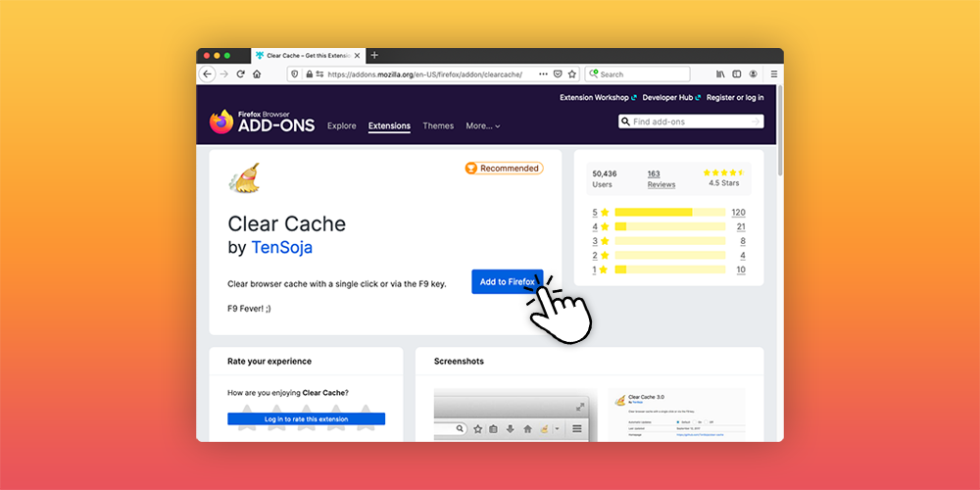Screen dimensions: 980x490
Task: Open the Clear Cache 3.0 screenshot thumbnail
Action: tap(677, 415)
